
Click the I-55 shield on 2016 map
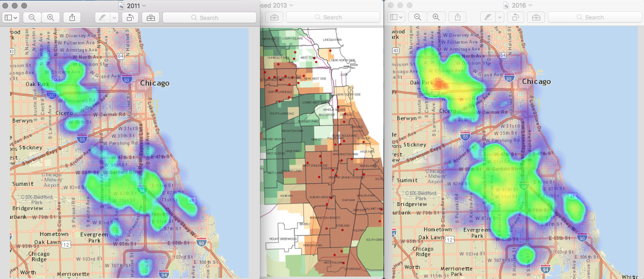coord(465,137)
